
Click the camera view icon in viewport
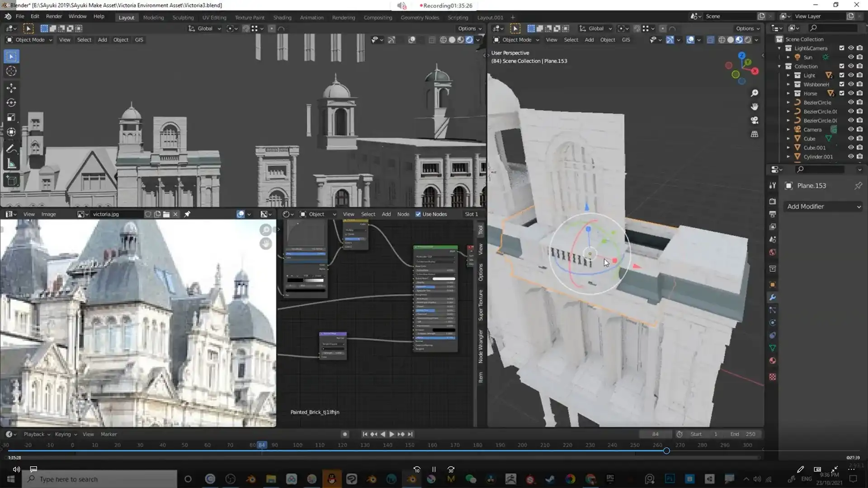755,120
